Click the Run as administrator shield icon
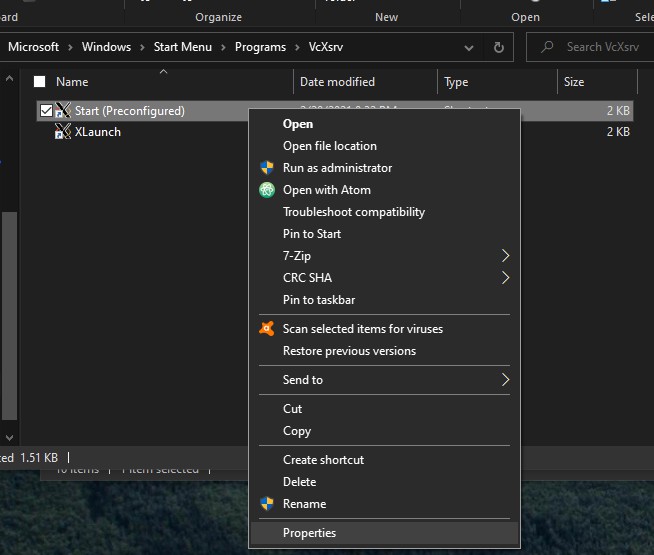654x555 pixels. point(267,168)
